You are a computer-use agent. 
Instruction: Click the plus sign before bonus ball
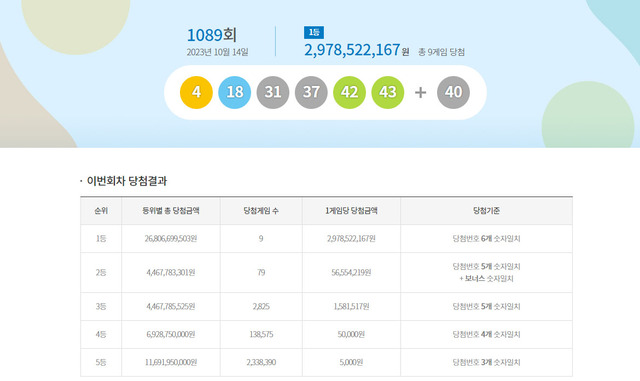click(x=420, y=93)
